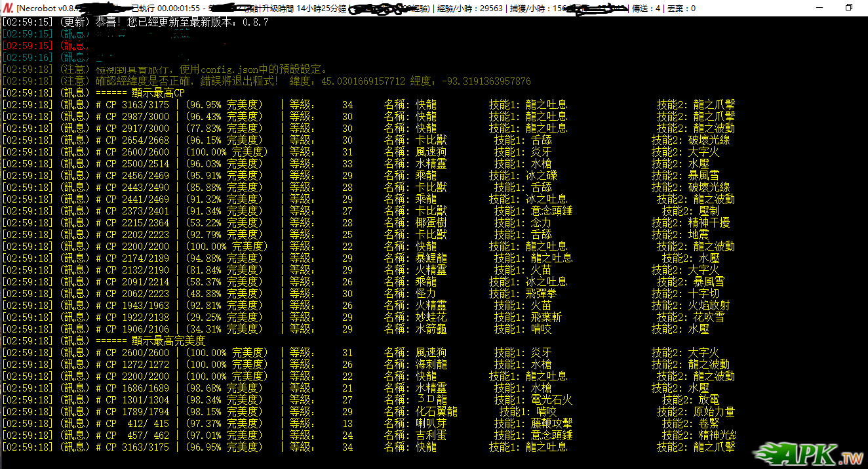Click the skill name 放電

[x=709, y=399]
